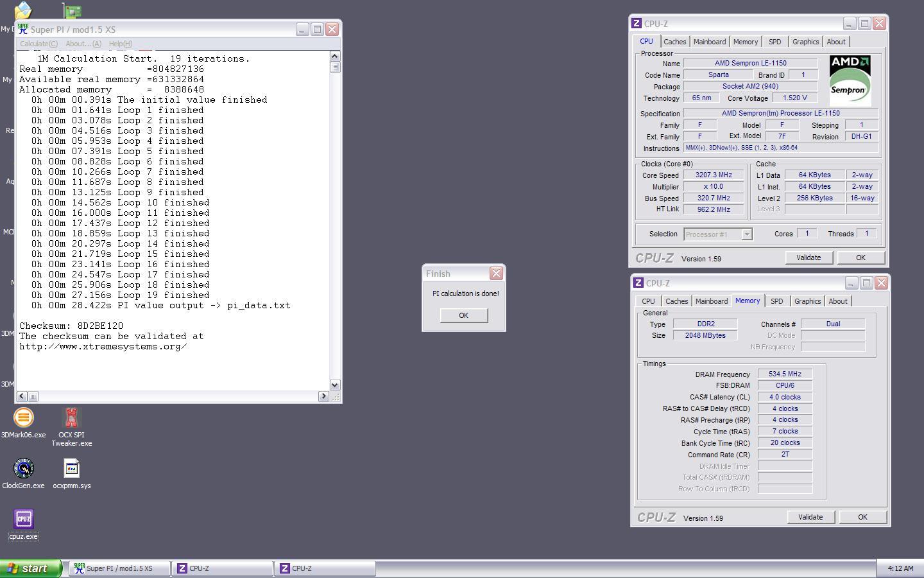
Task: Click FSB:DRAM CPU/6 value
Action: (x=785, y=385)
